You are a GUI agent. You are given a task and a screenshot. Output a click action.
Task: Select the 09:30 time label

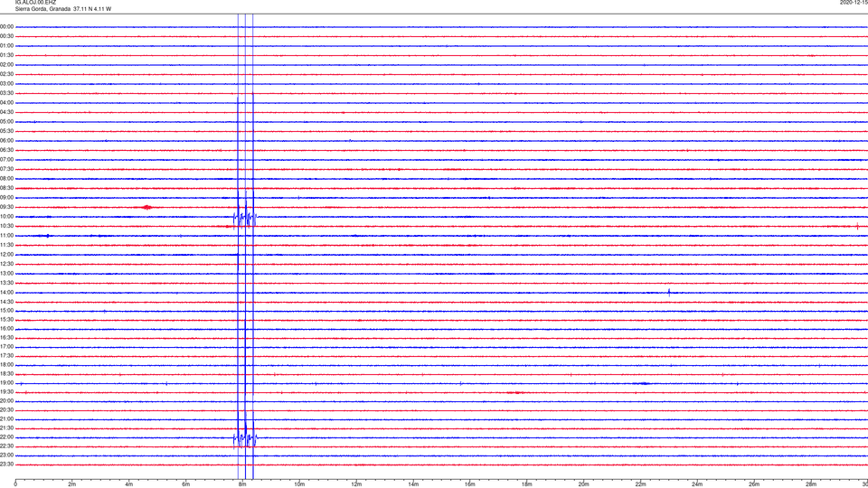[6, 207]
